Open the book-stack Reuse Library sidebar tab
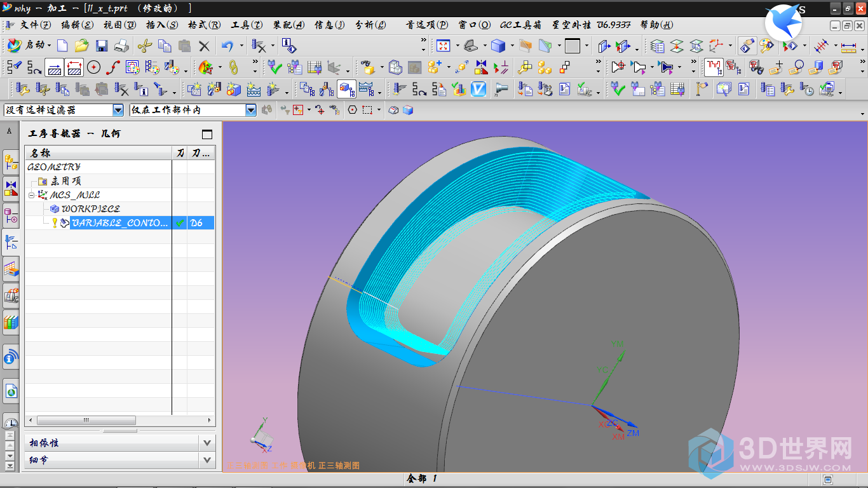This screenshot has height=488, width=868. [11, 322]
